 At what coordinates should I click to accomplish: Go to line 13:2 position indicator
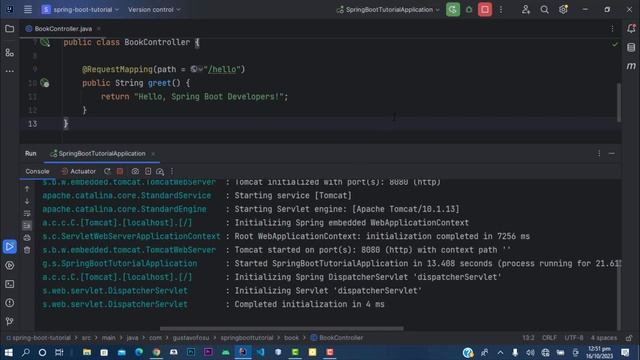(528, 338)
